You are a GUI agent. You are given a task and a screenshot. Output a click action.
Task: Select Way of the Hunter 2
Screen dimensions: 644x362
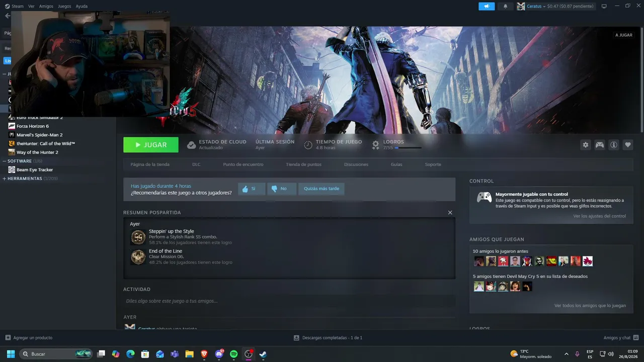point(37,152)
